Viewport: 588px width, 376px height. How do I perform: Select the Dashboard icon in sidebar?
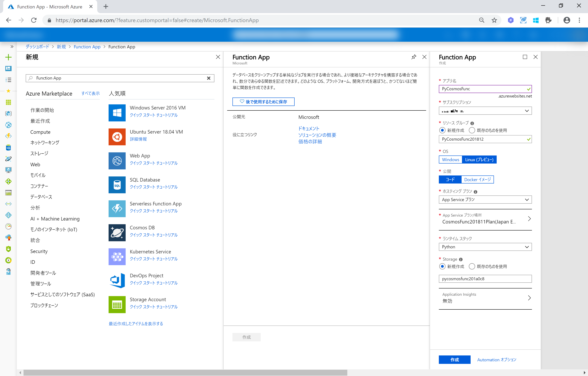pyautogui.click(x=8, y=69)
